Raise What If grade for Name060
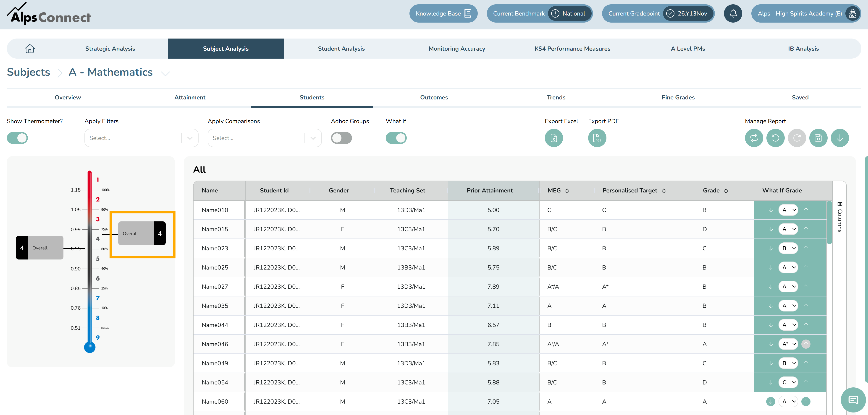868x415 pixels. click(806, 402)
